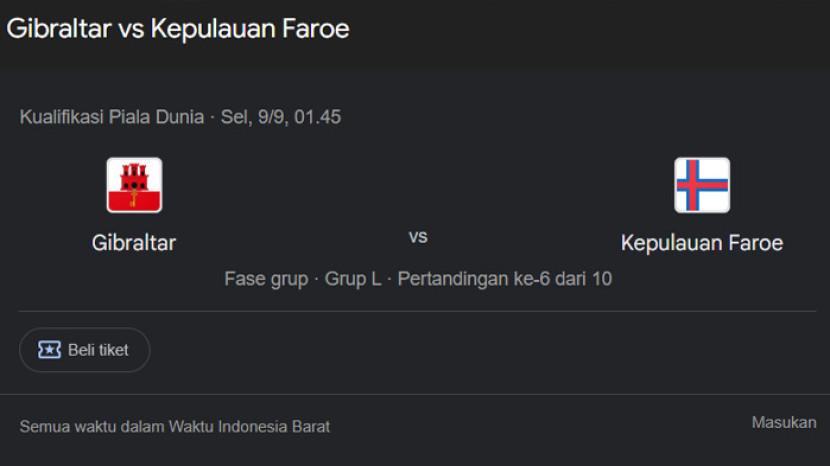Click the Faroe Islands flag icon
The height and width of the screenshot is (466, 830).
[701, 185]
